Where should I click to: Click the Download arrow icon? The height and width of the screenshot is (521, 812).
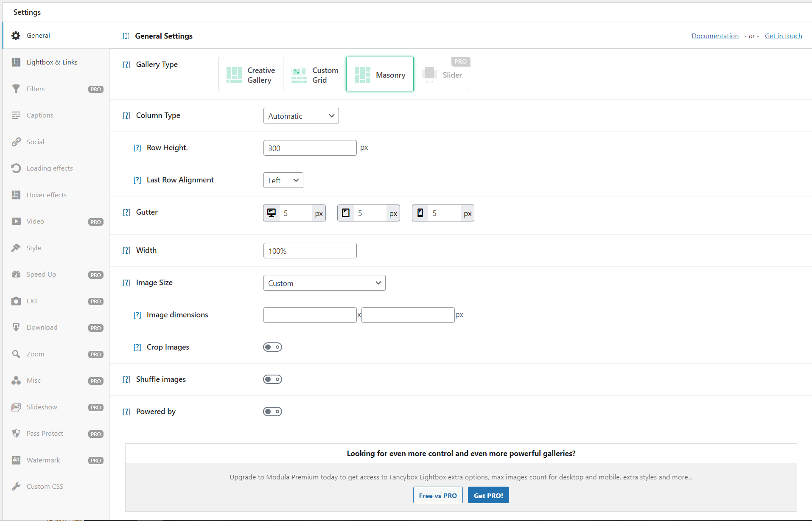pos(16,328)
